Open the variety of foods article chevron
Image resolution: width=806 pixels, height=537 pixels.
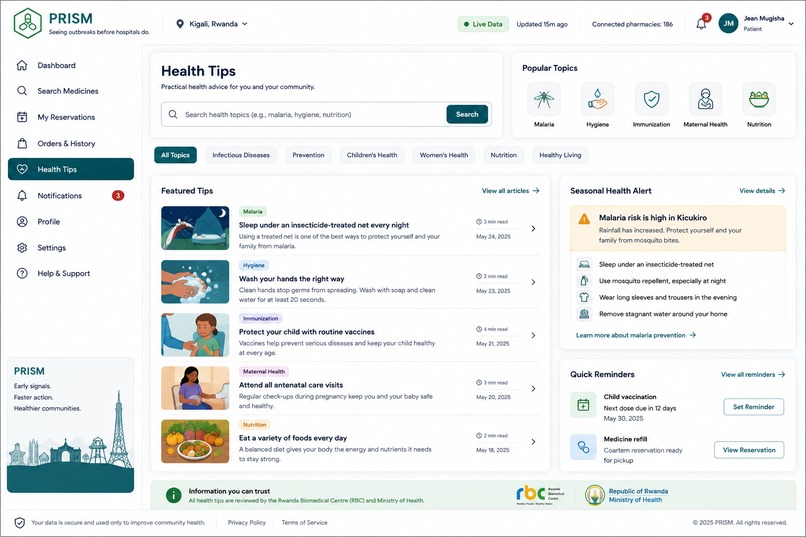point(533,442)
